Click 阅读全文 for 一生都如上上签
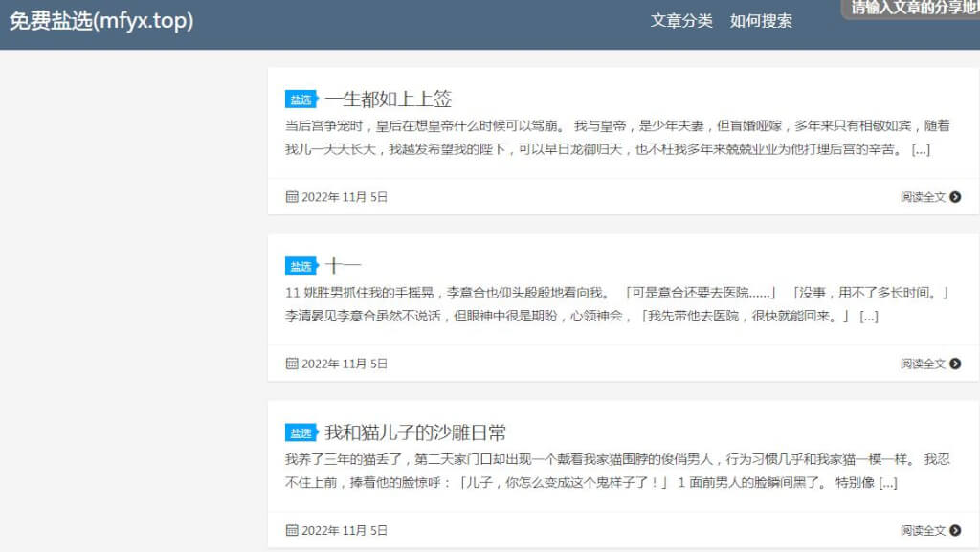The height and width of the screenshot is (552, 980). pyautogui.click(x=923, y=197)
